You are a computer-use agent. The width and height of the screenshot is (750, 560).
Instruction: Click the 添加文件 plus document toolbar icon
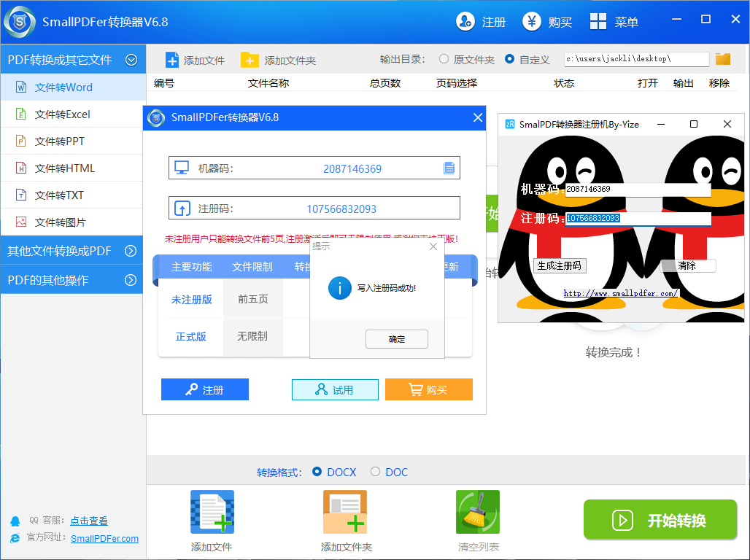pos(171,60)
